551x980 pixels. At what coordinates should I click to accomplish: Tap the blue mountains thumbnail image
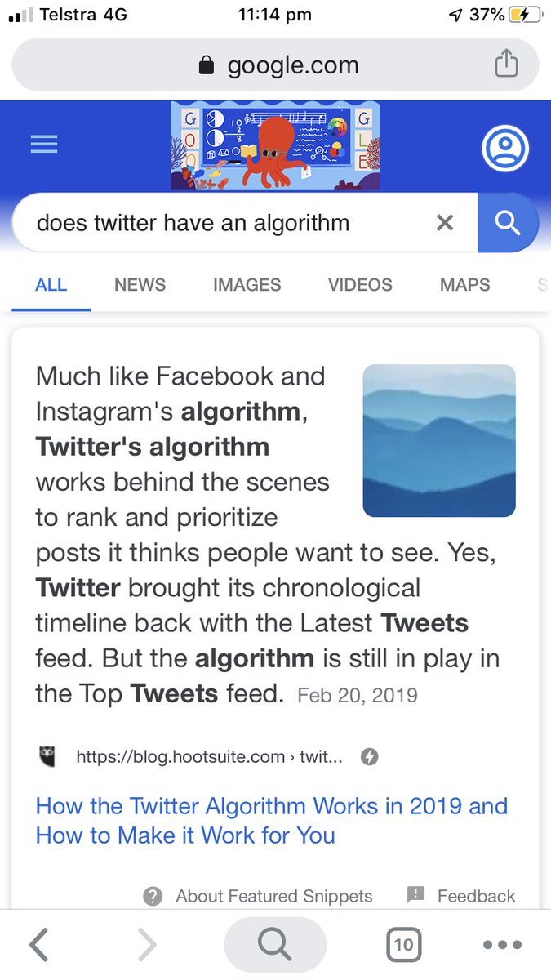439,440
